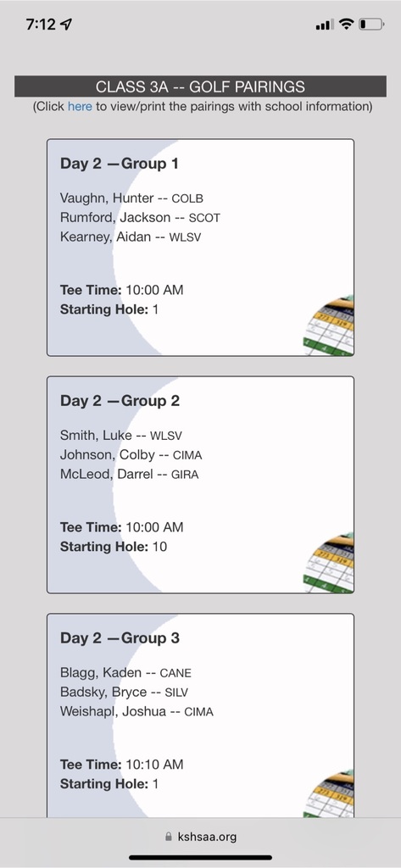Select the Day 2 — Group 3 heading
This screenshot has height=868, width=401.
point(120,637)
